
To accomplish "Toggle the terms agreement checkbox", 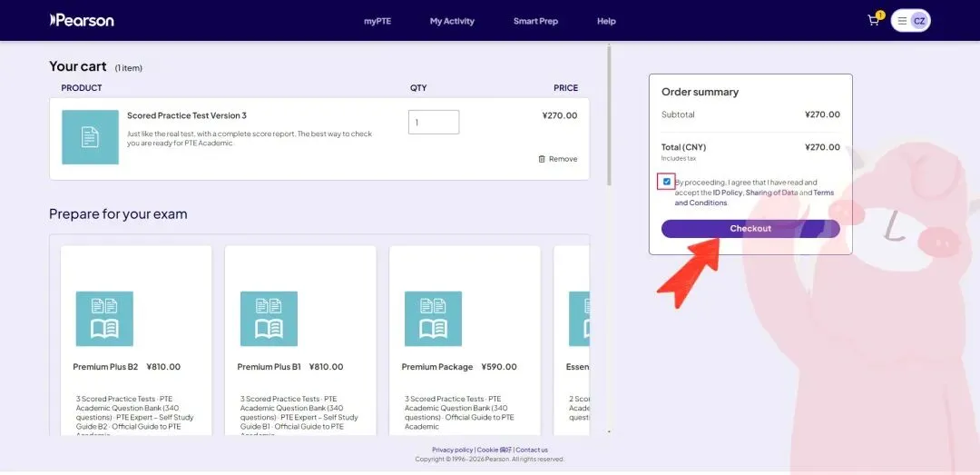I will coord(666,182).
